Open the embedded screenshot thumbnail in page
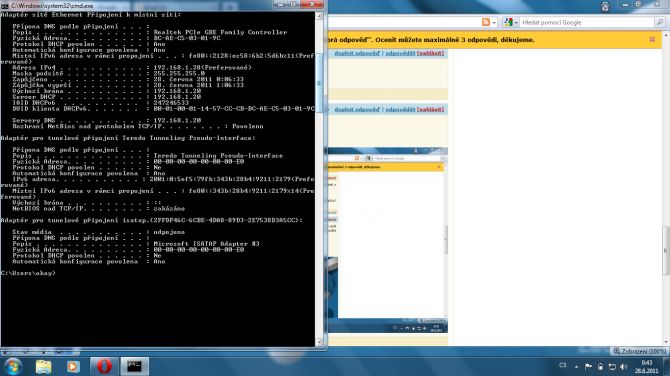 (388, 240)
